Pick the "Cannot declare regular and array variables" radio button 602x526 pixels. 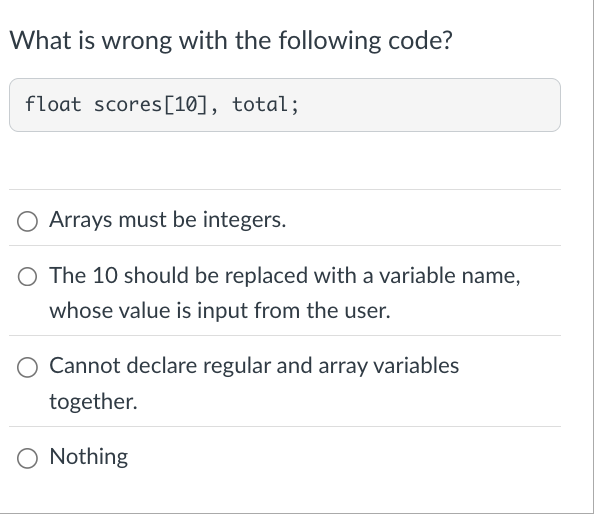pos(27,367)
